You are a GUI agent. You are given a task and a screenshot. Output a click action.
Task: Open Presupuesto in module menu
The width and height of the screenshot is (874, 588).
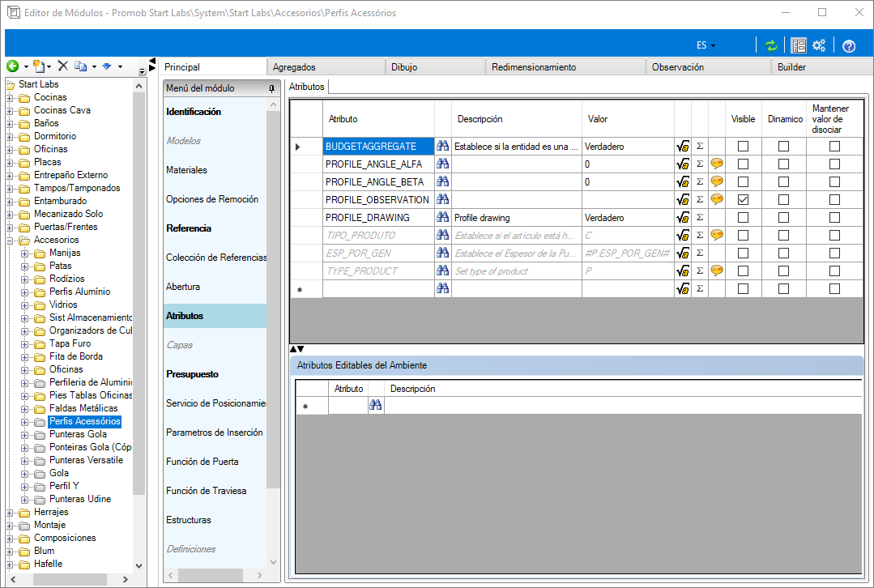tap(192, 374)
